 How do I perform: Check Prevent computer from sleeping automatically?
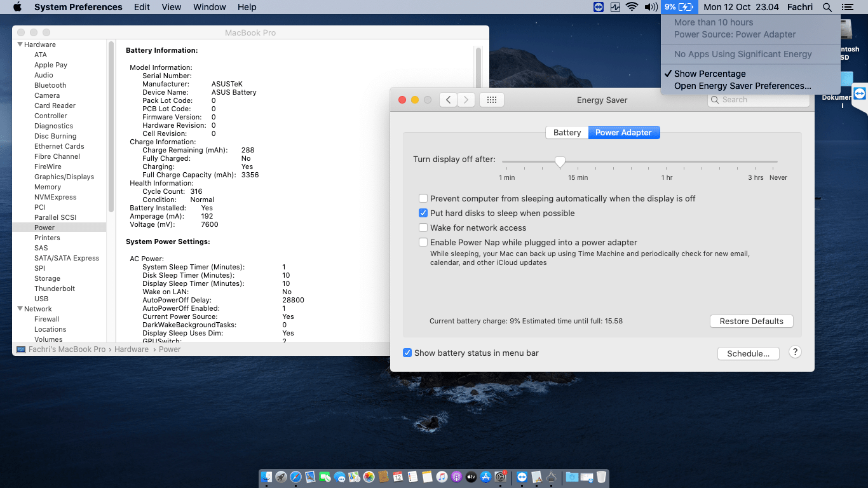tap(423, 198)
